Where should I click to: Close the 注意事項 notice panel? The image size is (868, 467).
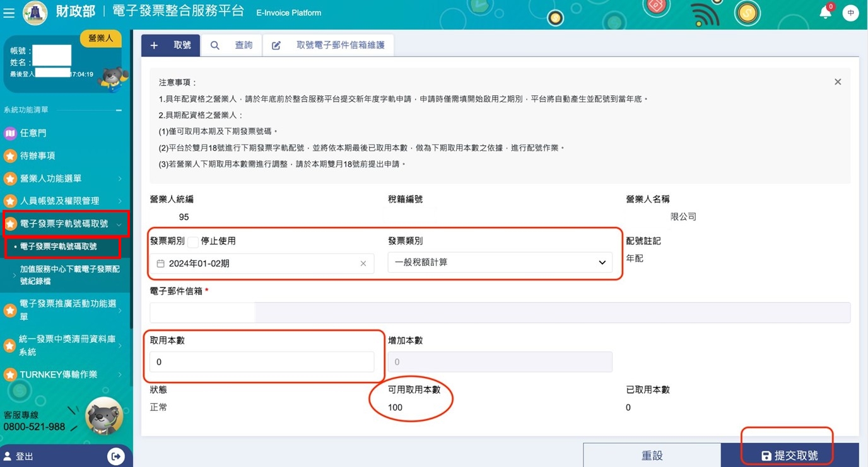click(838, 82)
